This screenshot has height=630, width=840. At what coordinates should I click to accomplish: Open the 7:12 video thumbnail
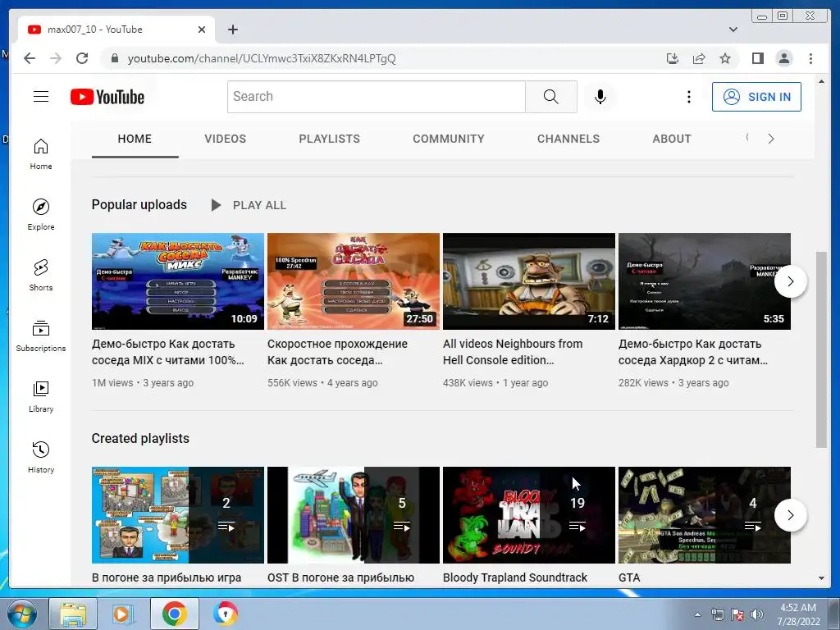coord(529,281)
